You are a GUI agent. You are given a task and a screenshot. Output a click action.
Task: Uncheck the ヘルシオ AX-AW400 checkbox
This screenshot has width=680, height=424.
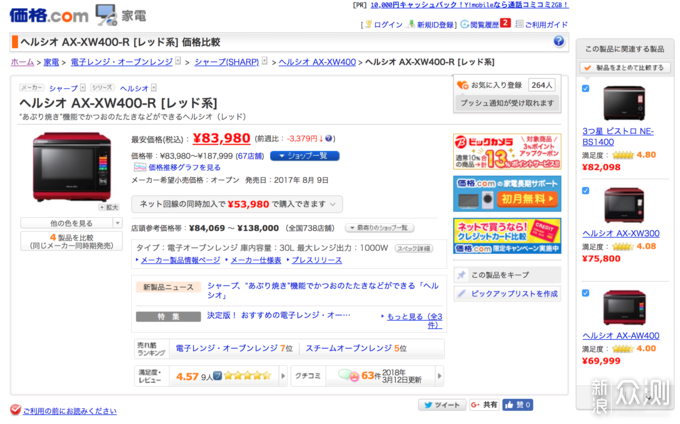[585, 293]
